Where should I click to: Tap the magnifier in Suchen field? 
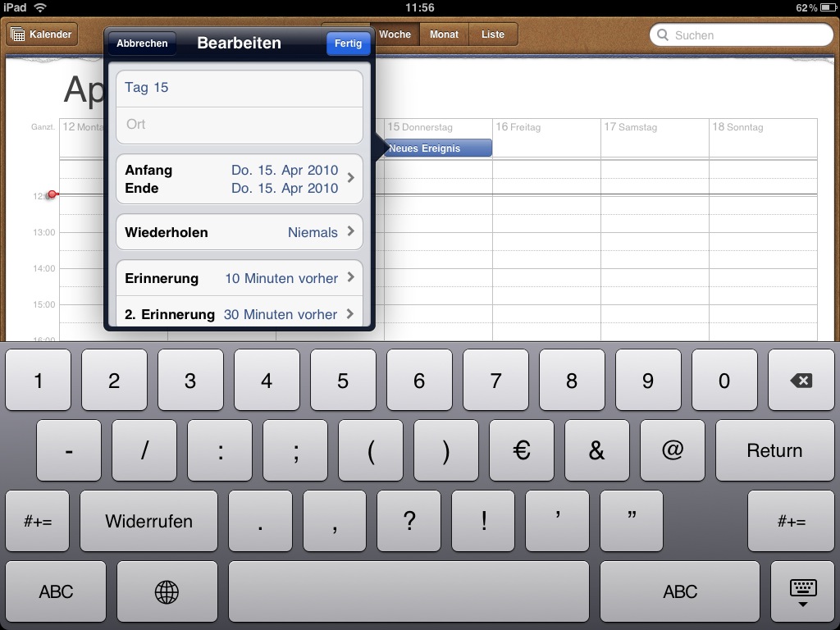pyautogui.click(x=663, y=35)
